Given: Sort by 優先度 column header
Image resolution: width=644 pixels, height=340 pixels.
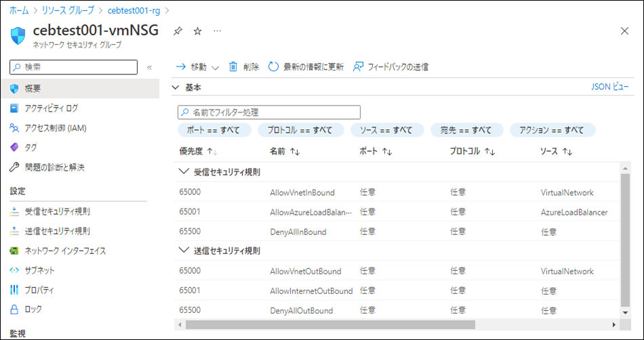Looking at the screenshot, I should click(x=199, y=151).
